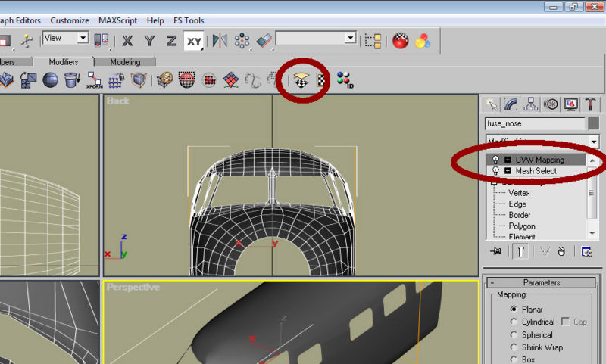Image resolution: width=606 pixels, height=364 pixels.
Task: Restrict to X axis button
Action: tap(127, 41)
